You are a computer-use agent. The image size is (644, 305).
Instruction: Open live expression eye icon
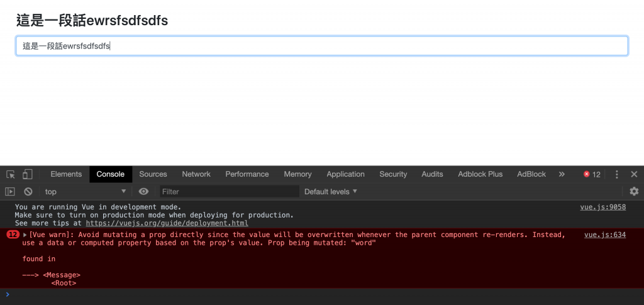point(143,191)
